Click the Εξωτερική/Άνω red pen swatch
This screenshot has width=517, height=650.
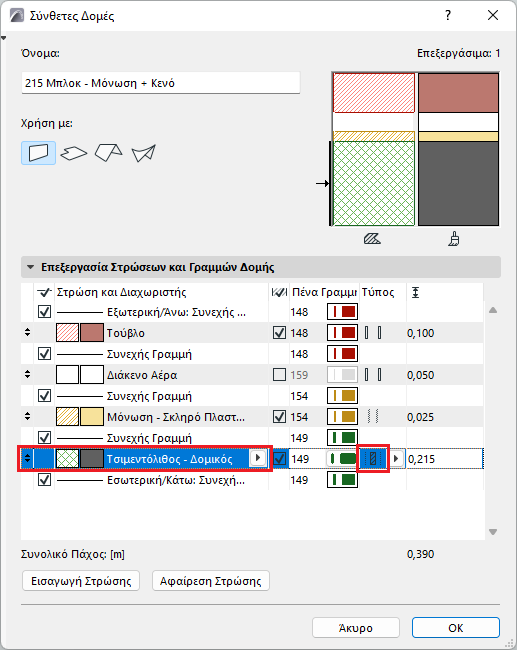point(342,312)
